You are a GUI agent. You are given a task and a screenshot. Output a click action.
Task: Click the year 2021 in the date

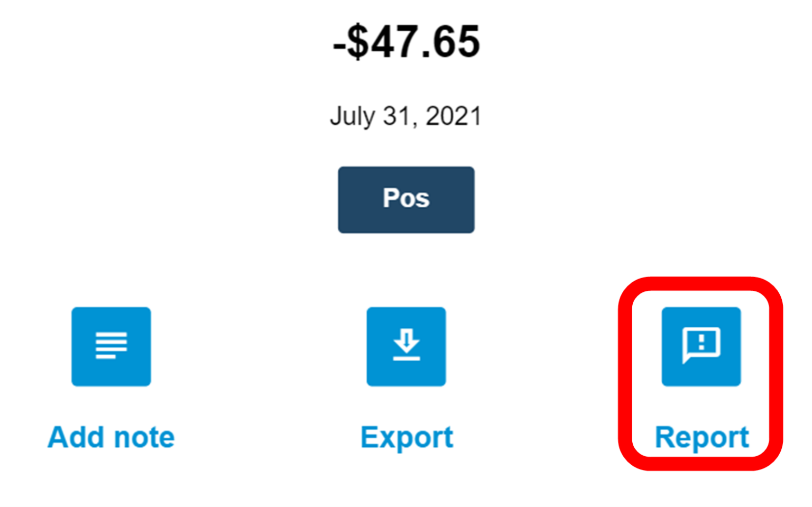point(454,116)
